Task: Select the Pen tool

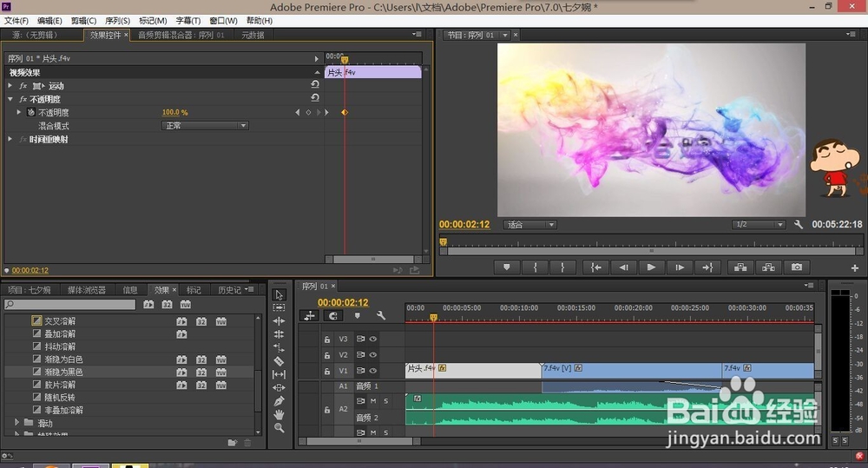Action: tap(279, 401)
